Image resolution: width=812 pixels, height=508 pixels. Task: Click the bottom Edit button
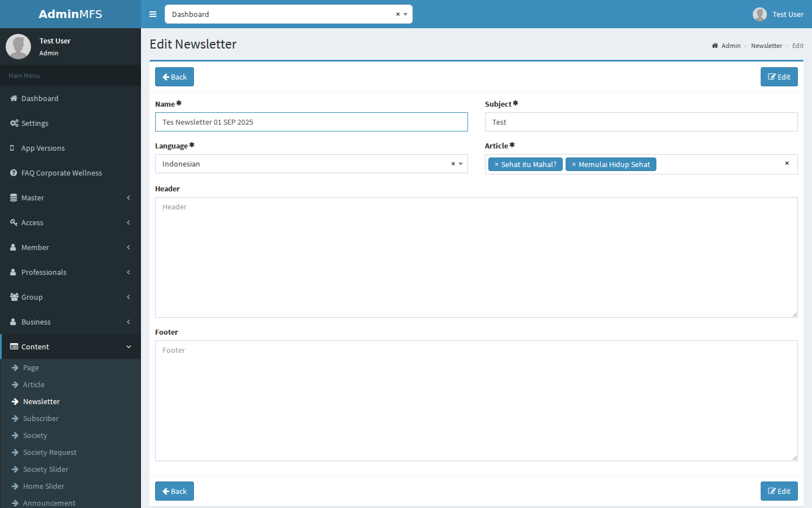coord(779,491)
